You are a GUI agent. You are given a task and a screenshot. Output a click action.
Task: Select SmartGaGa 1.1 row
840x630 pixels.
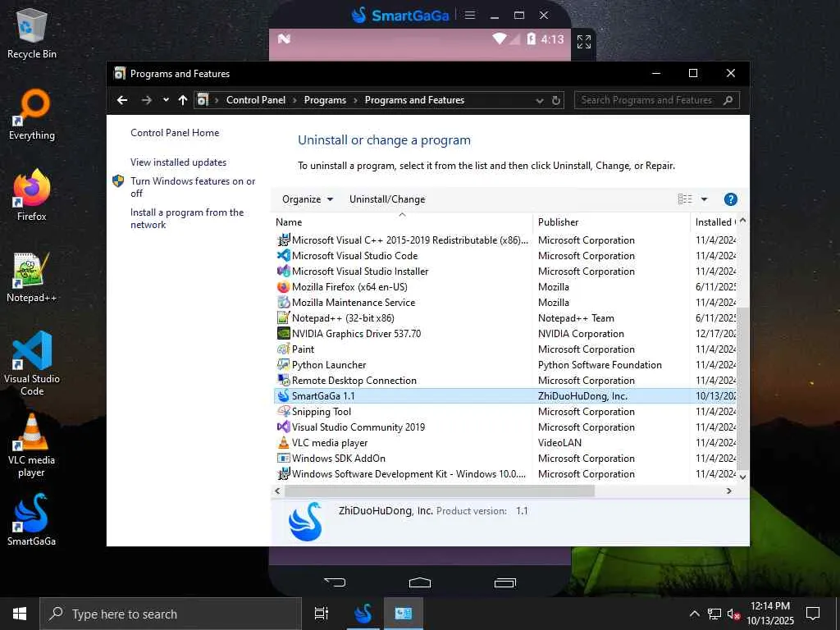505,396
